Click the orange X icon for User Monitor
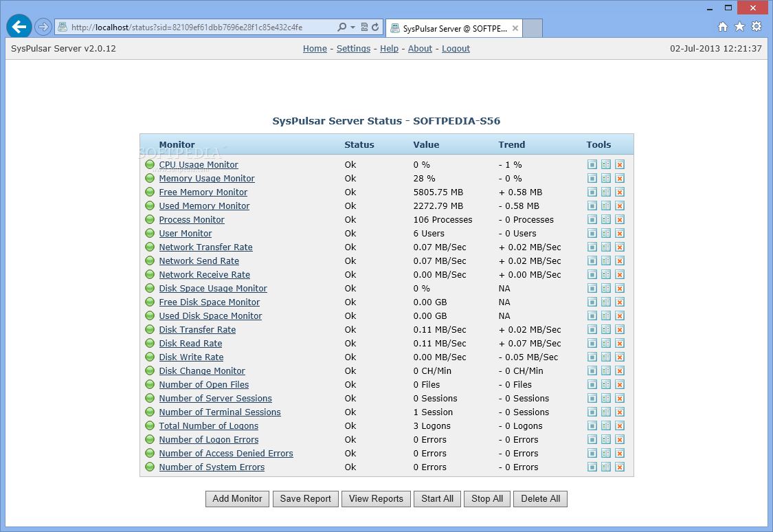The image size is (773, 532). pos(620,233)
